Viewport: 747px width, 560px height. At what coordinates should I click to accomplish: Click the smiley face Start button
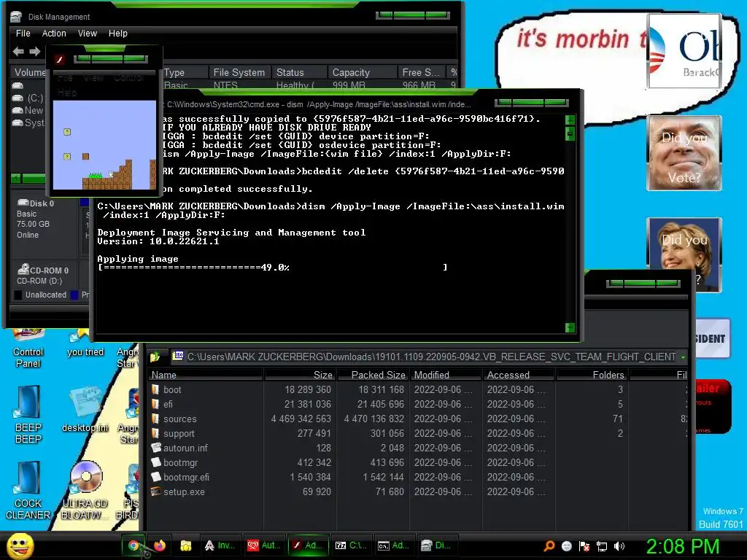point(20,545)
